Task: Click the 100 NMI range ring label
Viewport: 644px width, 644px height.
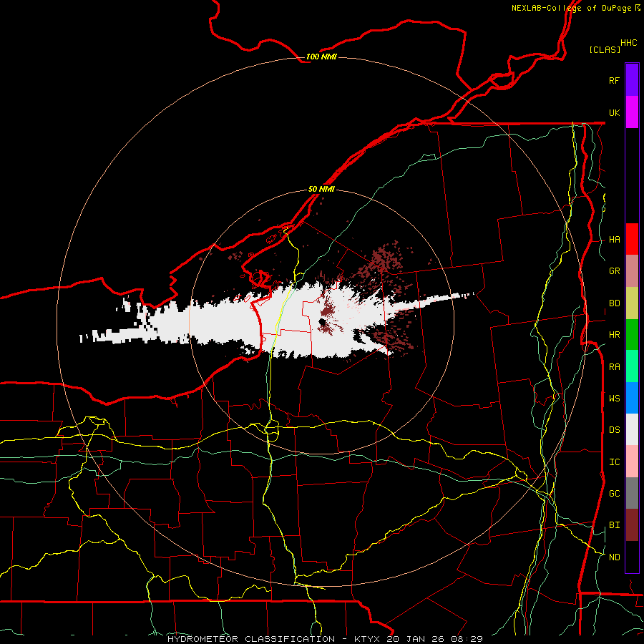Action: 321,57
